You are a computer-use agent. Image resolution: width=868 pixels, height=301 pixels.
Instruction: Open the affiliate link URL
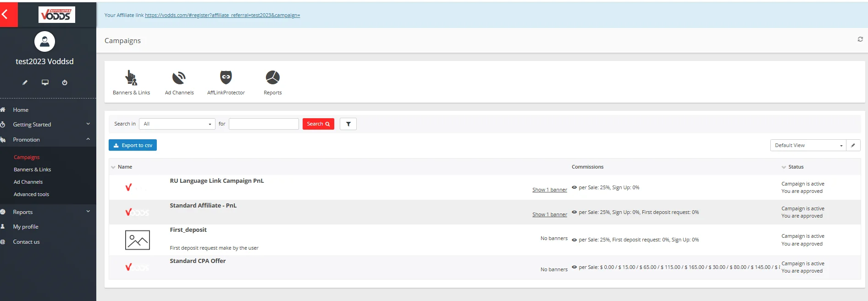click(x=222, y=15)
